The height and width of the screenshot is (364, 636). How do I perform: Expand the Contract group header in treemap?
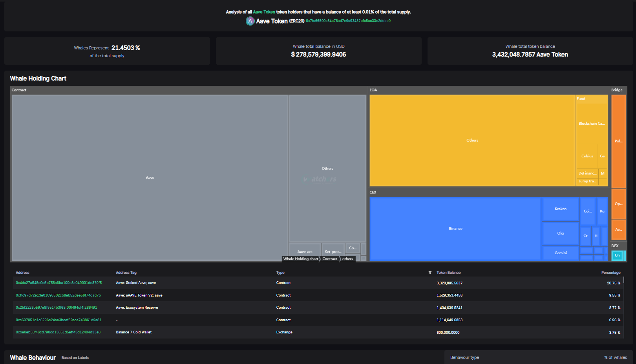(x=19, y=90)
